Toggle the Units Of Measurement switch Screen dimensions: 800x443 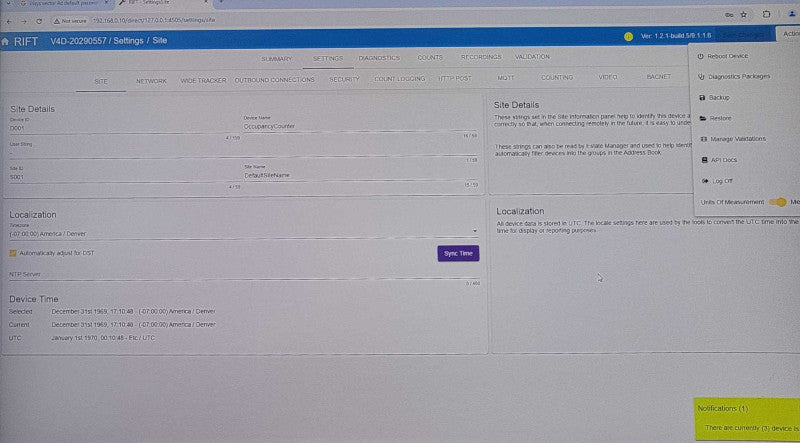pyautogui.click(x=778, y=202)
